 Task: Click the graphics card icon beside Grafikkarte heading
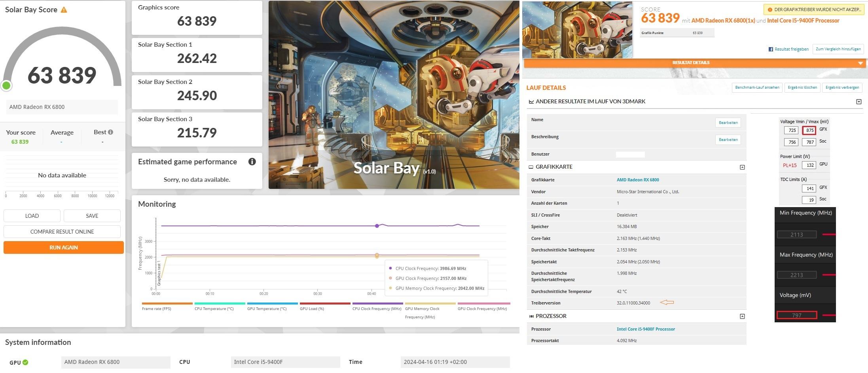pos(531,167)
